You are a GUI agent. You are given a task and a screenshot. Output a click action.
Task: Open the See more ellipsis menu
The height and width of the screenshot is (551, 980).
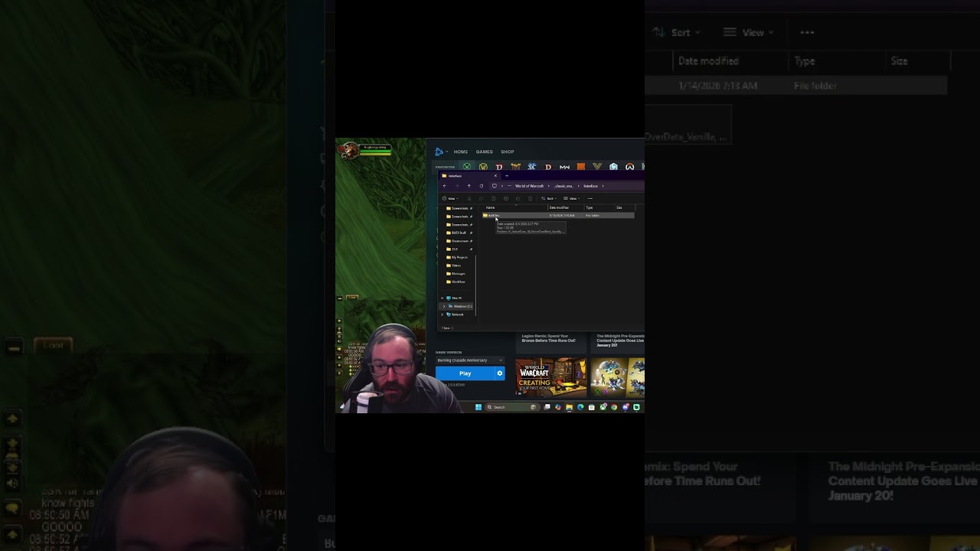pos(590,198)
